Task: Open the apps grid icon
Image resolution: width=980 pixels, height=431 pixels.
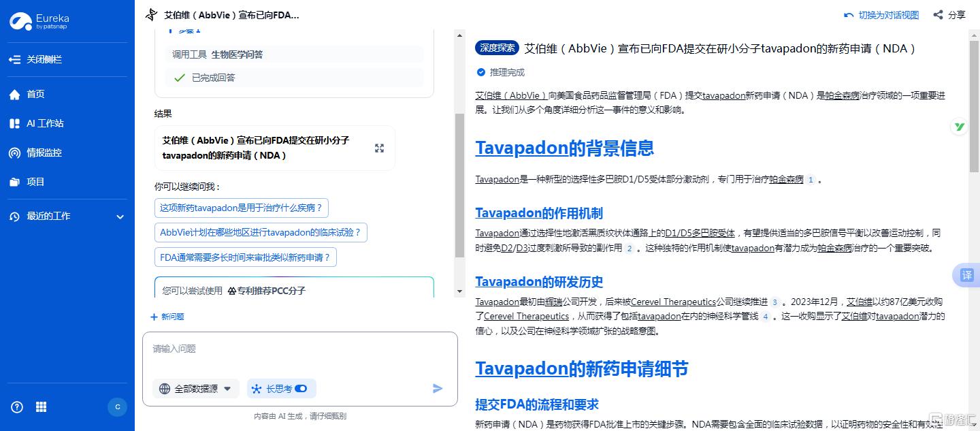Action: pyautogui.click(x=42, y=407)
